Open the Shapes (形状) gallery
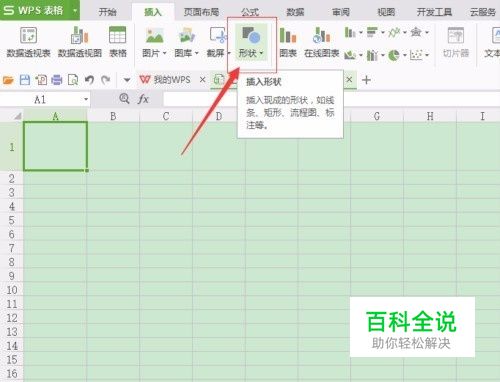Screen dimensions: 500x382 [x=251, y=43]
